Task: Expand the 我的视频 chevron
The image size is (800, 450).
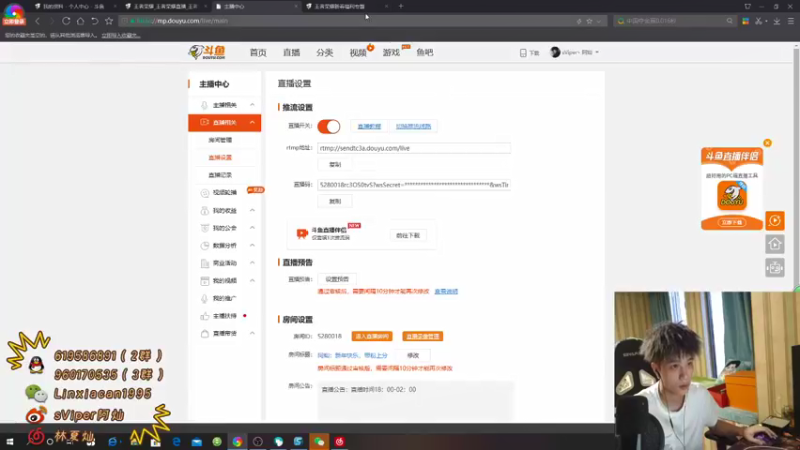Action: point(252,281)
